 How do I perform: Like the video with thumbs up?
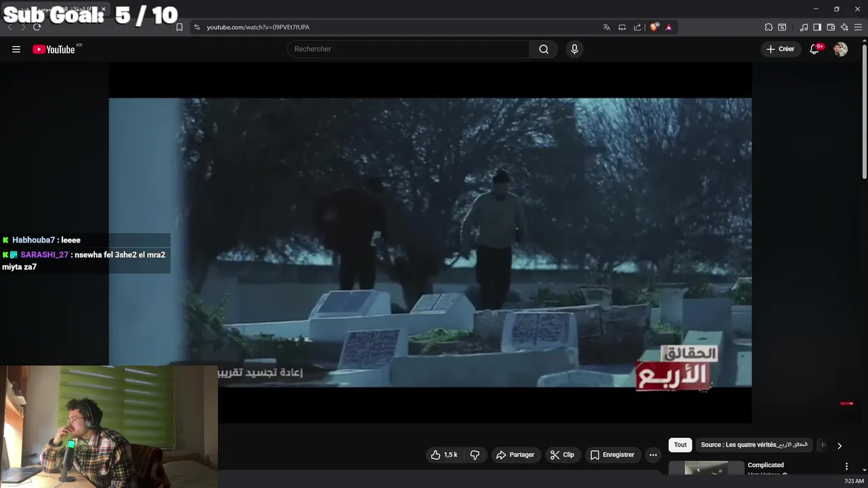click(x=444, y=455)
